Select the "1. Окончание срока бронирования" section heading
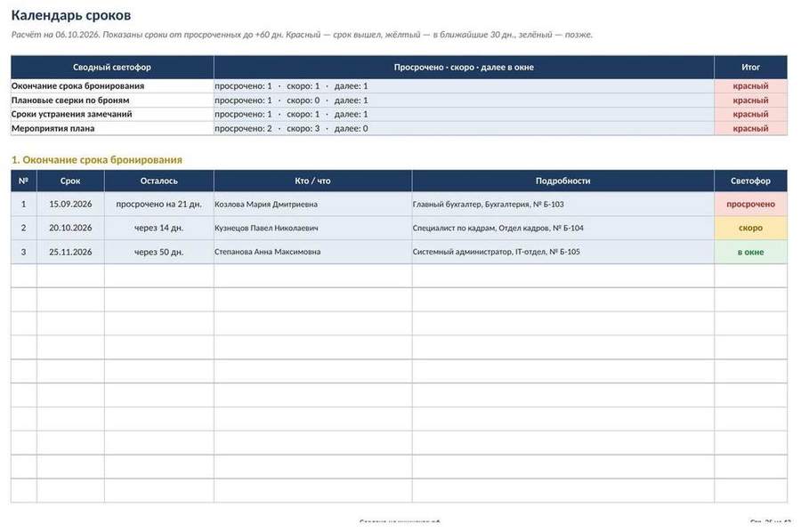Viewport: 801px width, 532px height. point(96,160)
